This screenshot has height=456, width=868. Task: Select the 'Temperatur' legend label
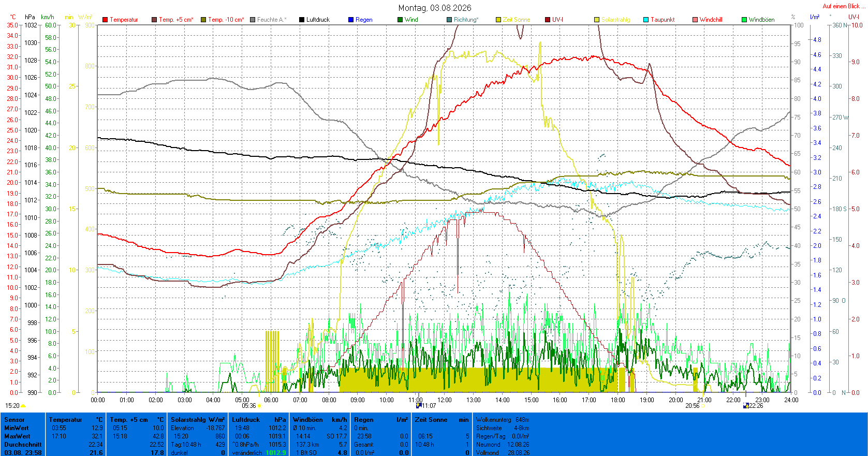coord(124,20)
